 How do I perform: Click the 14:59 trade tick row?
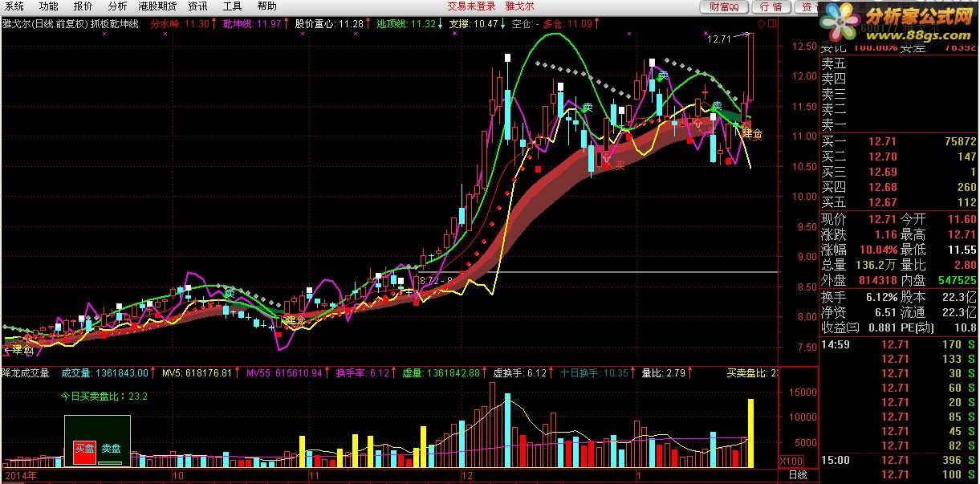pyautogui.click(x=899, y=345)
